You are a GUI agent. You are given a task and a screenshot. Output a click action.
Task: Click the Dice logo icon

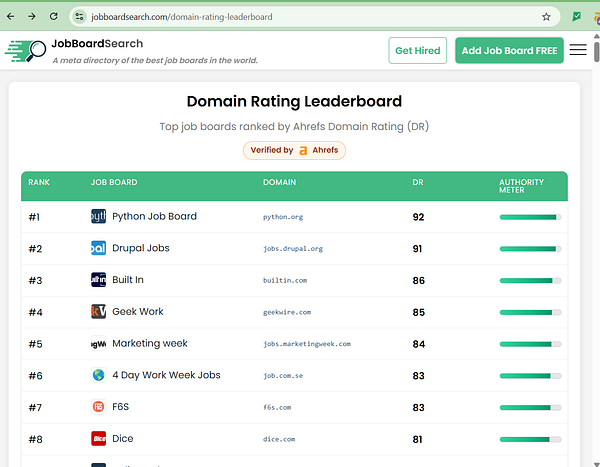[x=98, y=439]
